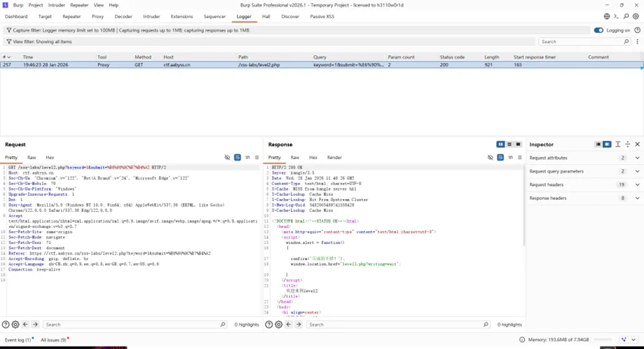Click the magnifier inside Logger search box

pyautogui.click(x=626, y=42)
